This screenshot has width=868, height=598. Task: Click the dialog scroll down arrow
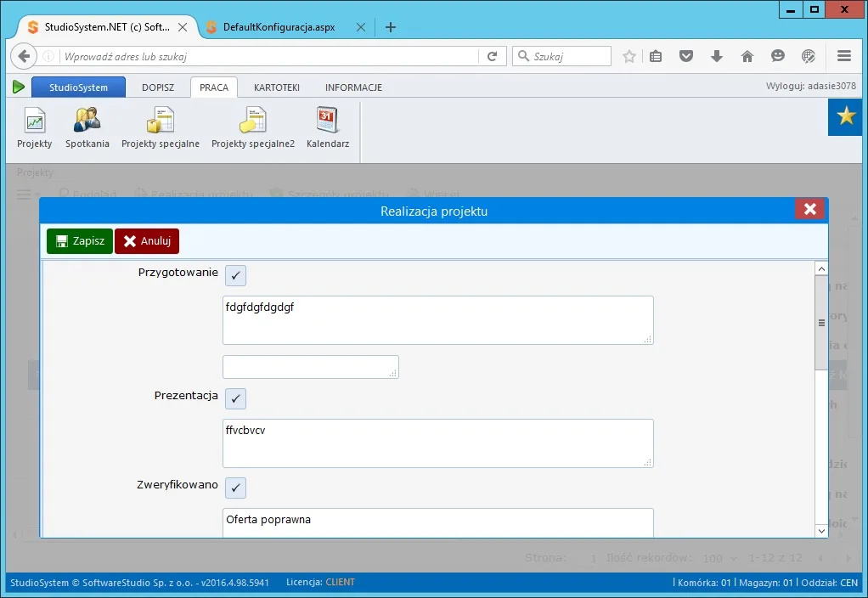click(x=821, y=530)
